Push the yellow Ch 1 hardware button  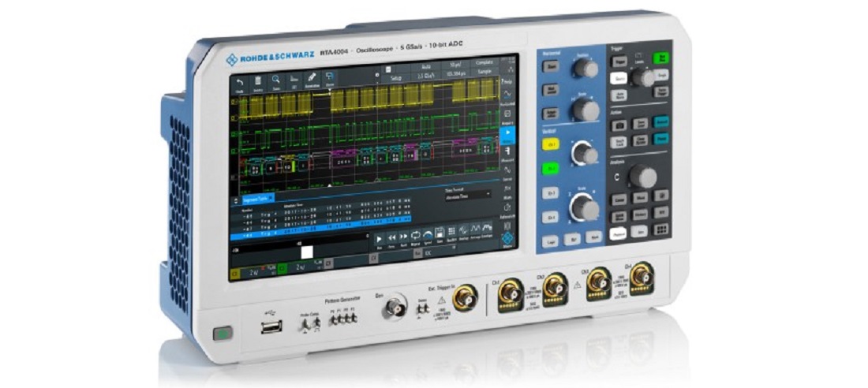tap(551, 144)
